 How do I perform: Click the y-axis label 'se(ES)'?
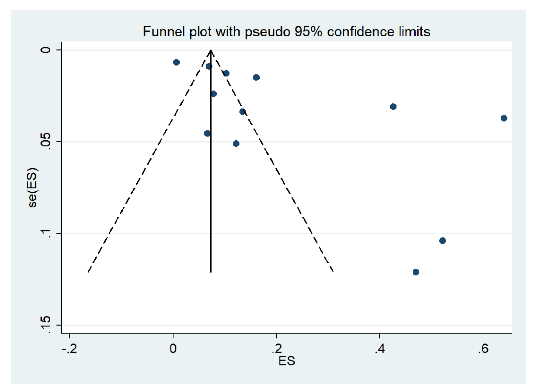[33, 188]
